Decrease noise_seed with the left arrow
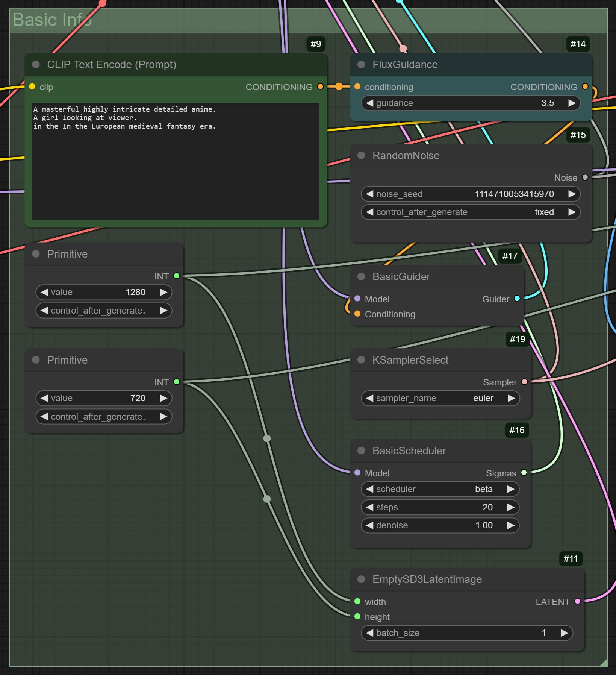Viewport: 616px width, 675px height. click(370, 194)
